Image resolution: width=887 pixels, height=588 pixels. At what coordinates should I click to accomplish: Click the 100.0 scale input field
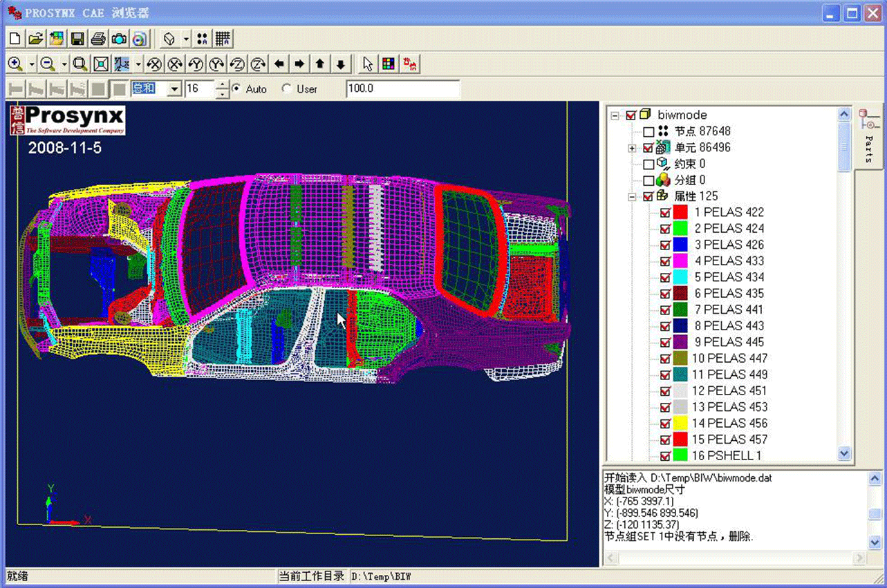pyautogui.click(x=402, y=89)
